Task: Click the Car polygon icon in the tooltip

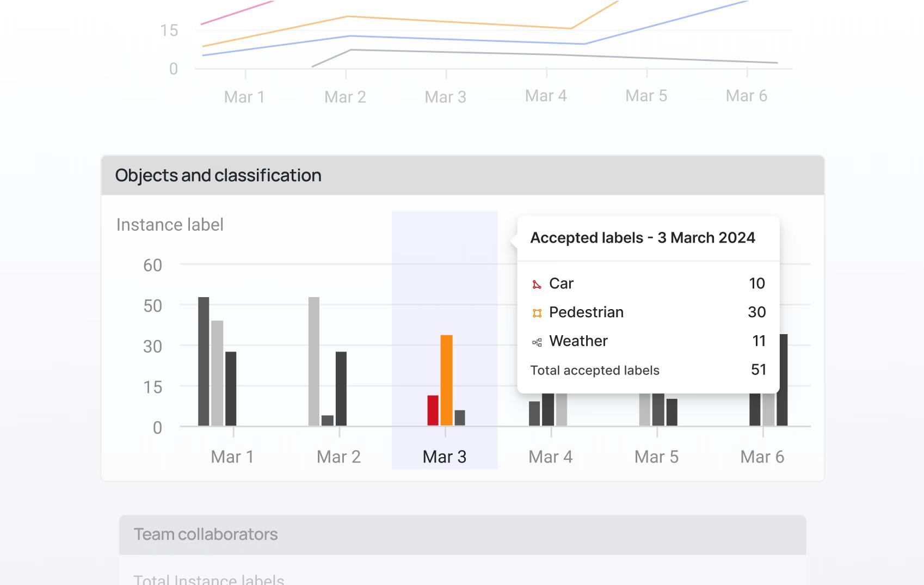Action: point(537,284)
